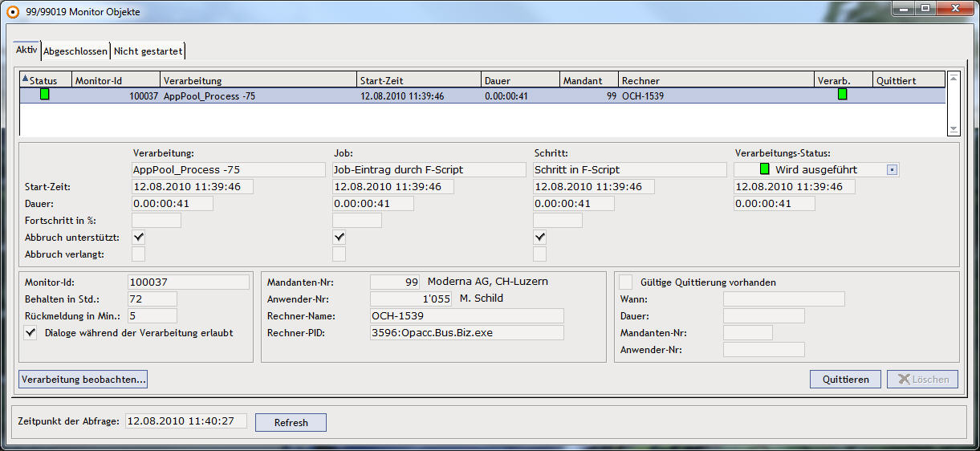The width and height of the screenshot is (980, 451).
Task: Sort by Rechner column header
Action: (716, 80)
